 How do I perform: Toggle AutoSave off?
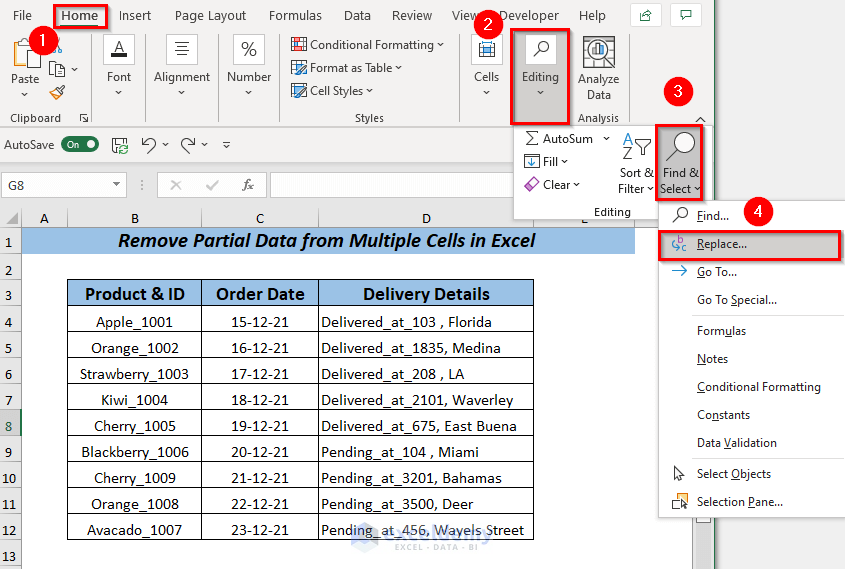pos(80,145)
